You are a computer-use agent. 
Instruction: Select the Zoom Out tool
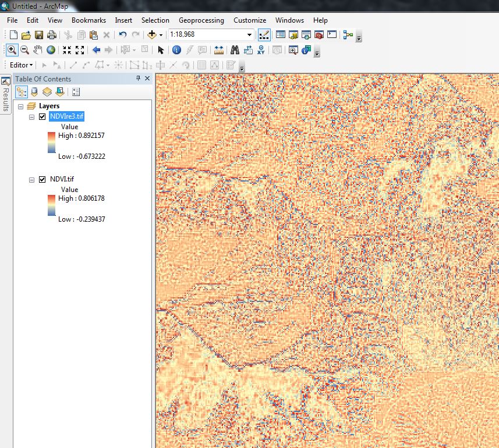tap(24, 50)
